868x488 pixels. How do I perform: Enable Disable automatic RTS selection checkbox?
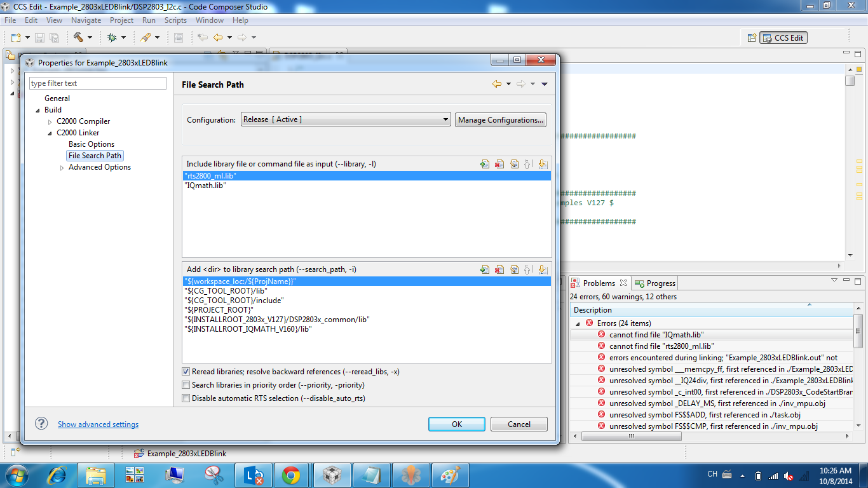tap(186, 398)
